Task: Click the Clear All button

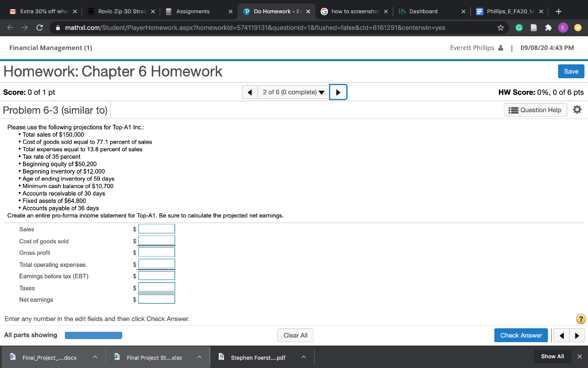Action: pos(295,335)
